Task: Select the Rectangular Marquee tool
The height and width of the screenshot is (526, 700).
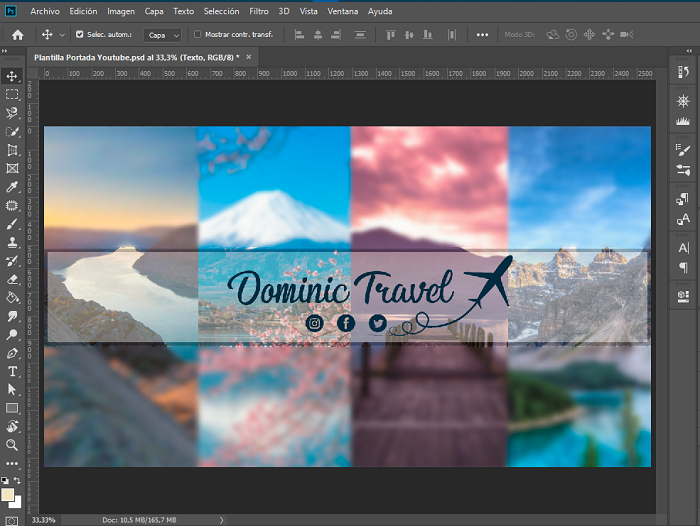Action: click(12, 94)
